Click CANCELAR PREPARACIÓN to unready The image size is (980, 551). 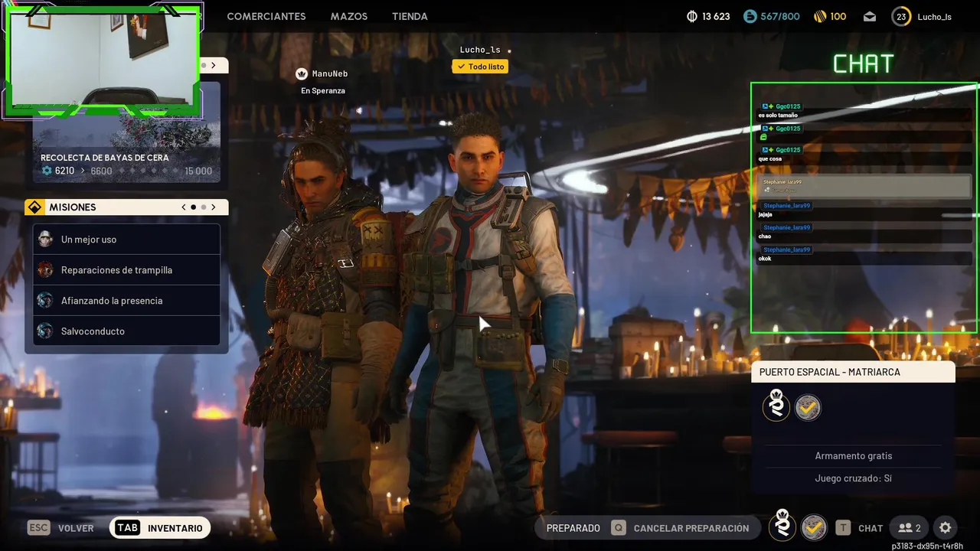tap(681, 528)
